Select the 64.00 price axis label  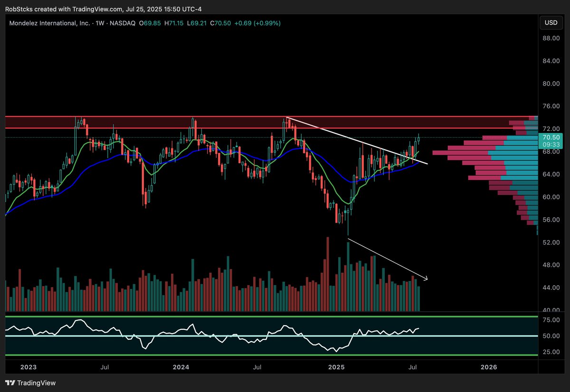(x=551, y=174)
